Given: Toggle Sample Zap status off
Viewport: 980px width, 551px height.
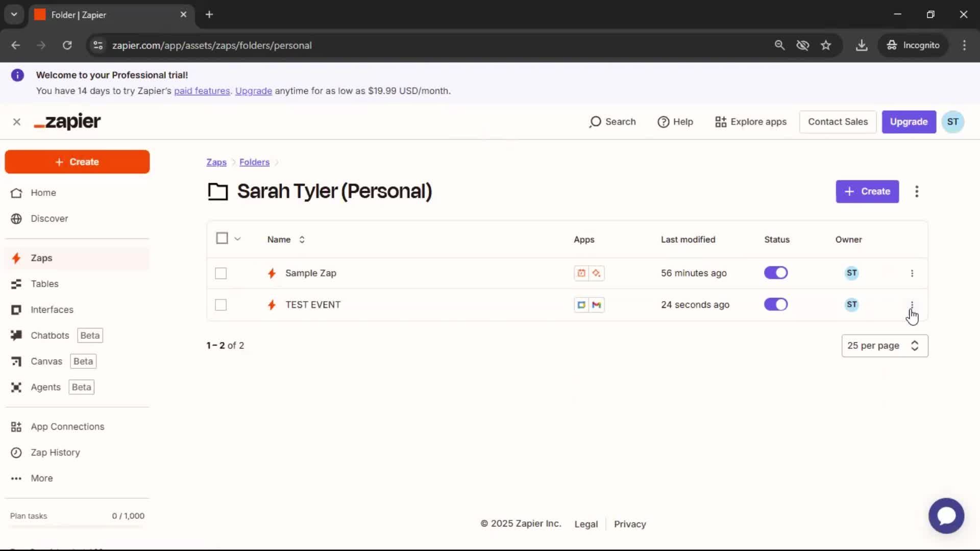Looking at the screenshot, I should 776,273.
